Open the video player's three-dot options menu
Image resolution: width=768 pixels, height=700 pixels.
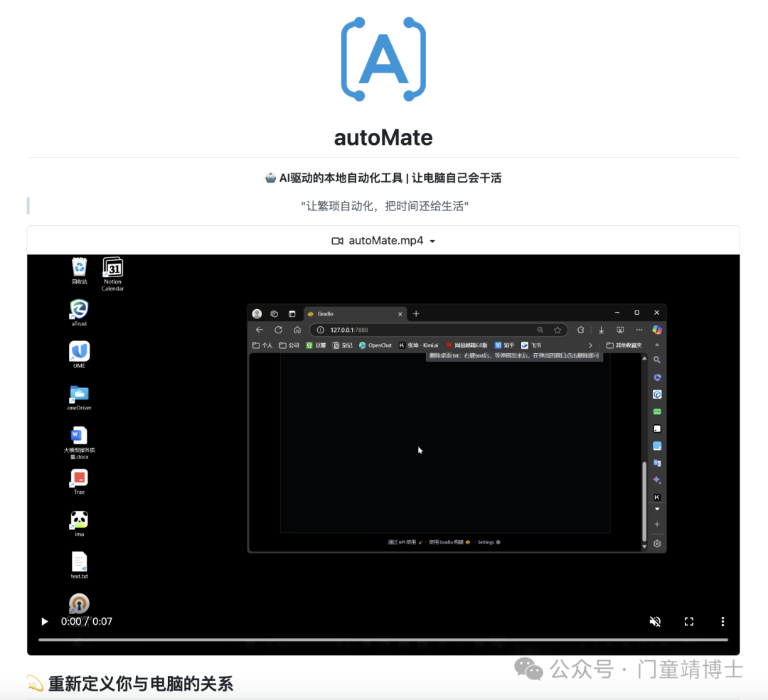(722, 621)
